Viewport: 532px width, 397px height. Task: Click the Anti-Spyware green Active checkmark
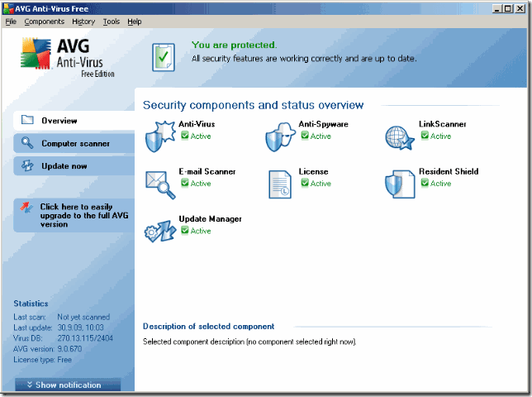(x=305, y=136)
